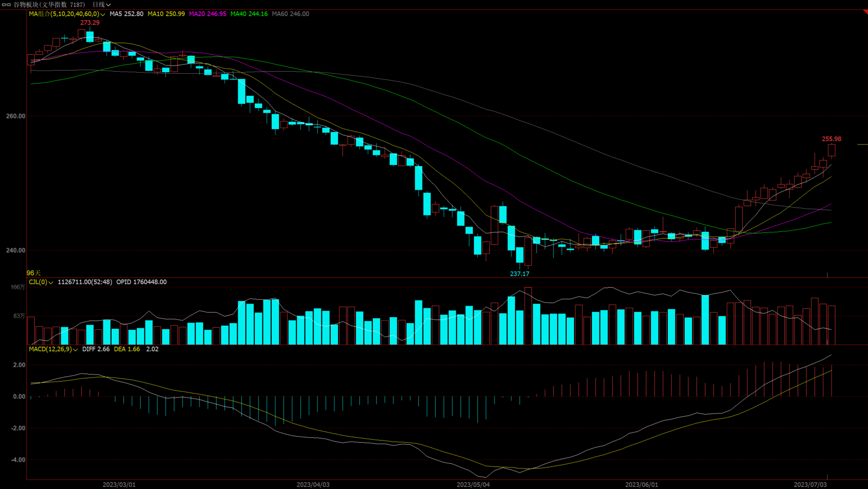Click the 2023/03/01 date marker
Viewport: 868px width, 489px height.
click(x=119, y=485)
